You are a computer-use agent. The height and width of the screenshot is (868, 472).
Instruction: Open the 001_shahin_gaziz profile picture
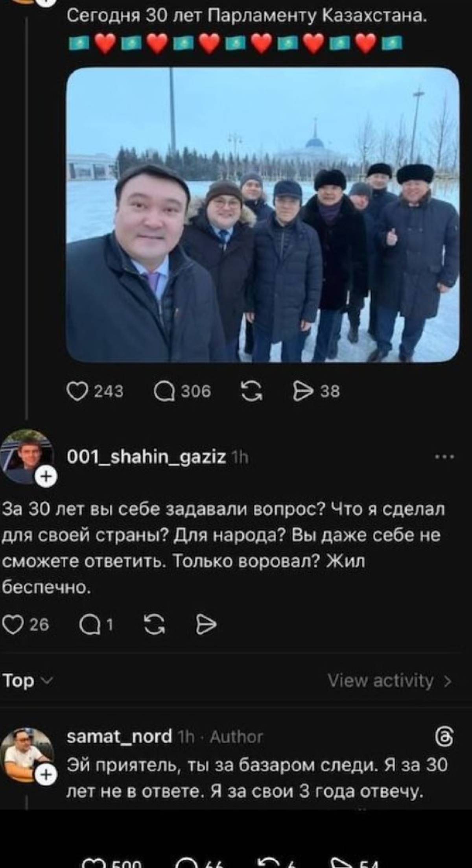[x=26, y=457]
